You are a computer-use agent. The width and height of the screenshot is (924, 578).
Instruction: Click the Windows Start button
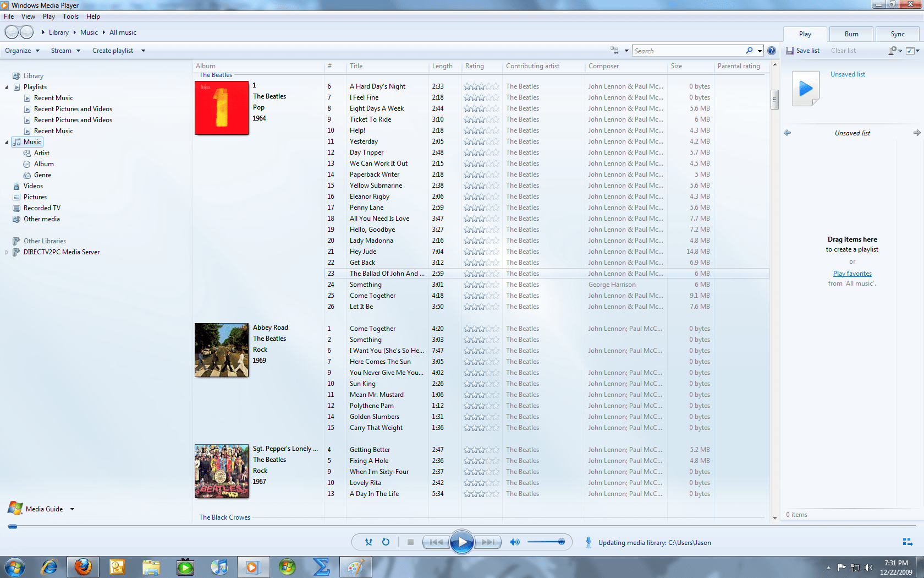click(15, 566)
